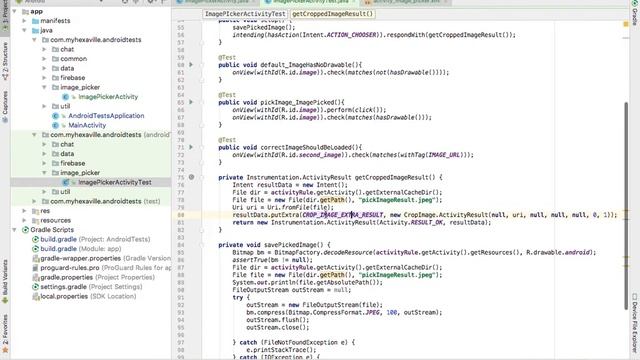
Task: Open the Favorites tool window
Action: click(5, 334)
